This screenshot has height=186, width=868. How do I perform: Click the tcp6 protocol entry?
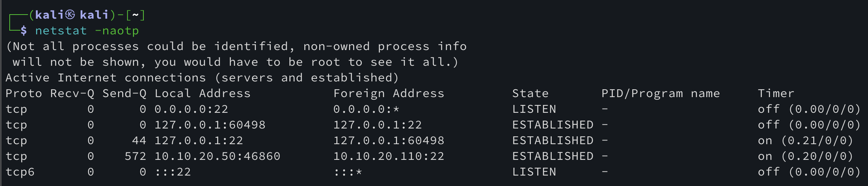click(x=20, y=172)
